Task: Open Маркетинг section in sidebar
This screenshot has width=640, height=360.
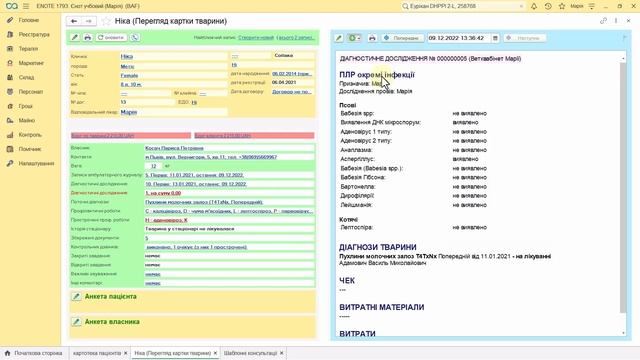Action: pos(31,63)
